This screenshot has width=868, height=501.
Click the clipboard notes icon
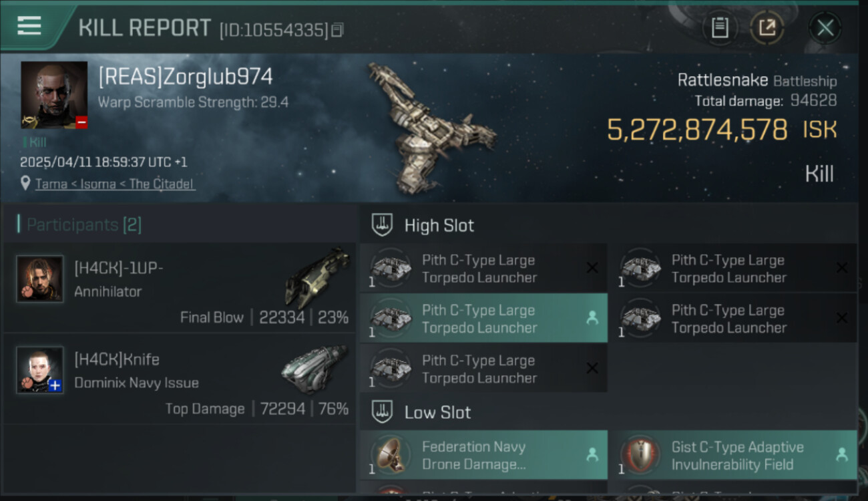pyautogui.click(x=719, y=28)
